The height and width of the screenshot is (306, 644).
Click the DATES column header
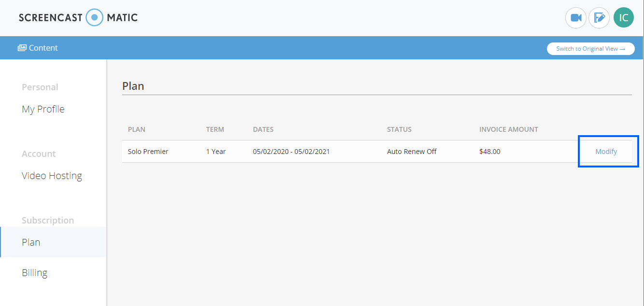(263, 129)
